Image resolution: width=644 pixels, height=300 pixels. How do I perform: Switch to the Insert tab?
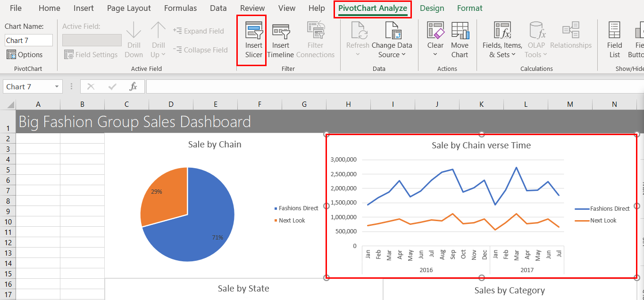point(84,8)
